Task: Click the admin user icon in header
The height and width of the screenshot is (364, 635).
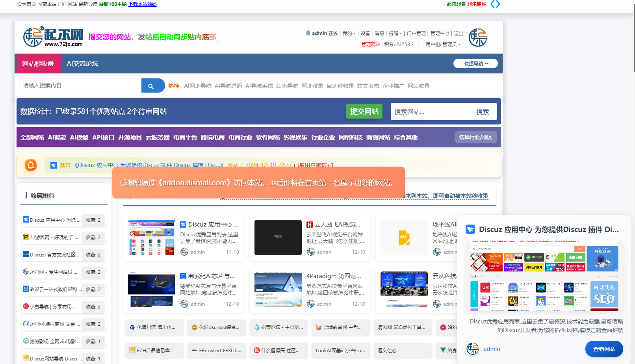Action: [x=308, y=33]
